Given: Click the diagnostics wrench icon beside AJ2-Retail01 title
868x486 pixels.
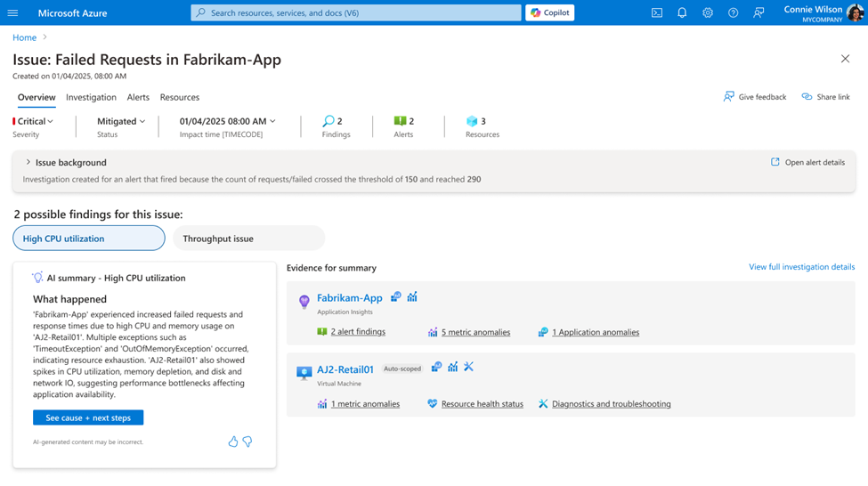Looking at the screenshot, I should [469, 367].
